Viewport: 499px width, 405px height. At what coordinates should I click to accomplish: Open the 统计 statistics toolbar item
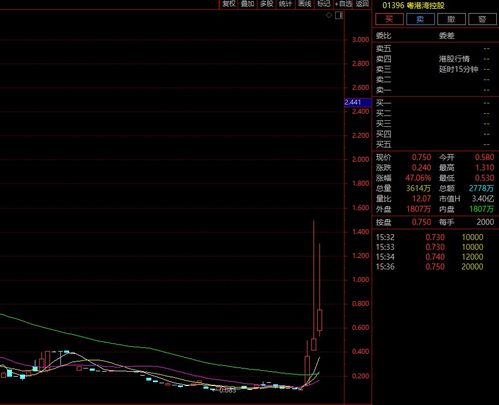285,4
